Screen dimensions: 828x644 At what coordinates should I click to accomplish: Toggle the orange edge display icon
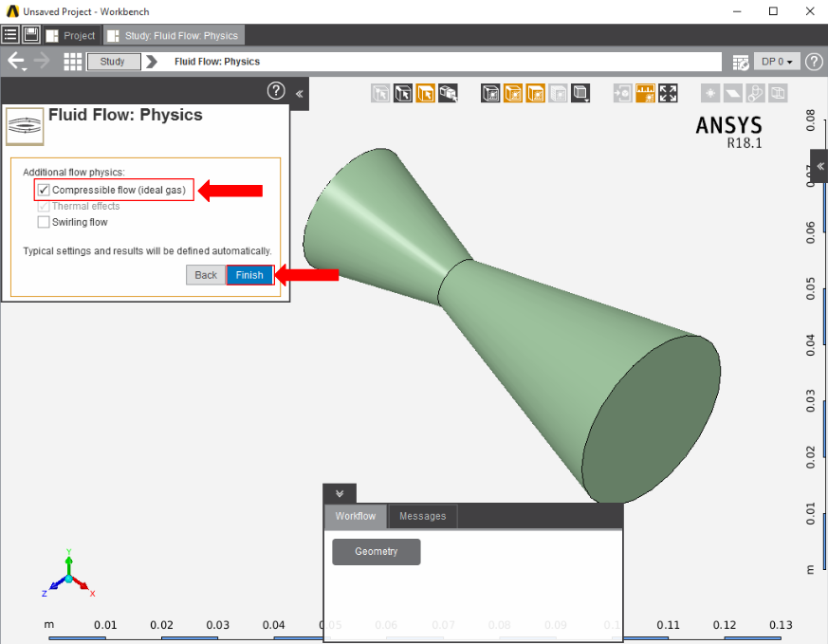513,94
